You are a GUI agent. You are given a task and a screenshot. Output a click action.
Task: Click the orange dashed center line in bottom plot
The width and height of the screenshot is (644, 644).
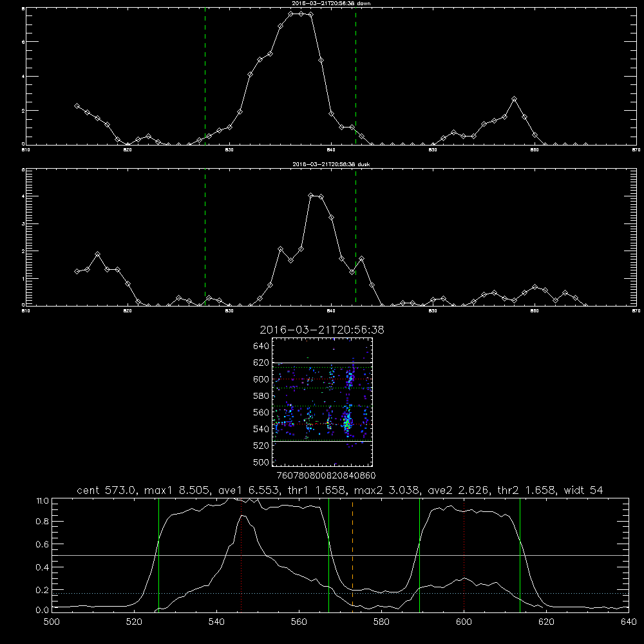tap(352, 554)
